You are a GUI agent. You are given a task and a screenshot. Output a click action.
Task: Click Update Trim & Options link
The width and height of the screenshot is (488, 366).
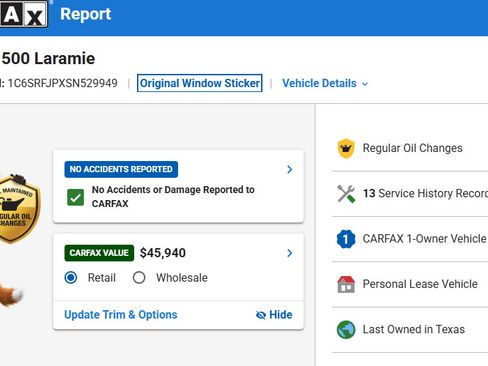[x=121, y=315]
